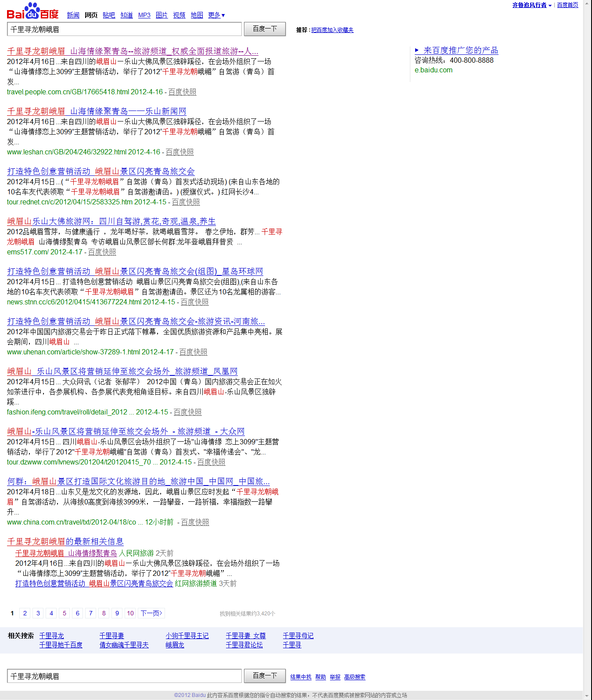592x700 pixels.
Task: Go to results page 5
Action: (65, 613)
